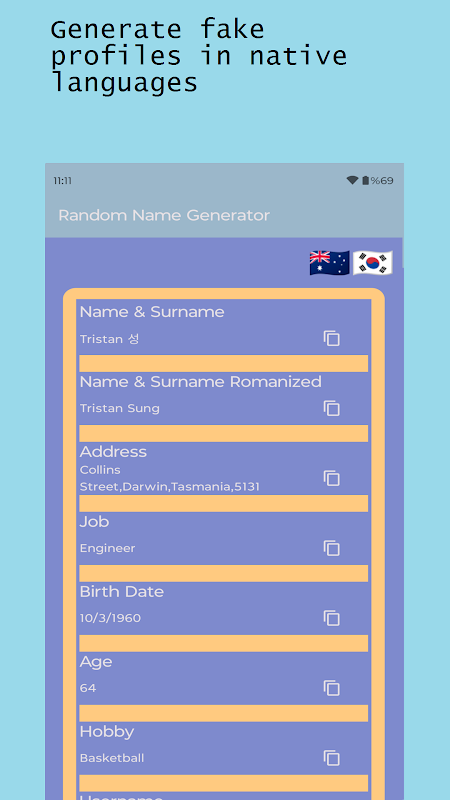
Task: Click the 10/3/1960 birth date text
Action: click(110, 618)
